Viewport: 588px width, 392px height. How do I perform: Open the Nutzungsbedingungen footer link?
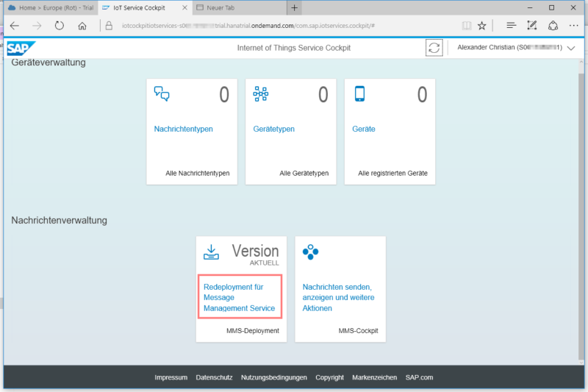(x=273, y=377)
